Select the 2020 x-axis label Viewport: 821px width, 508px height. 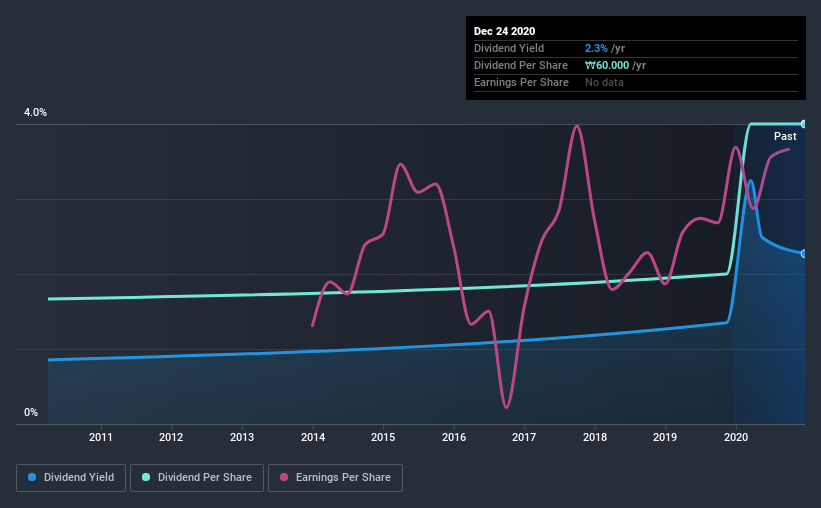(x=736, y=437)
